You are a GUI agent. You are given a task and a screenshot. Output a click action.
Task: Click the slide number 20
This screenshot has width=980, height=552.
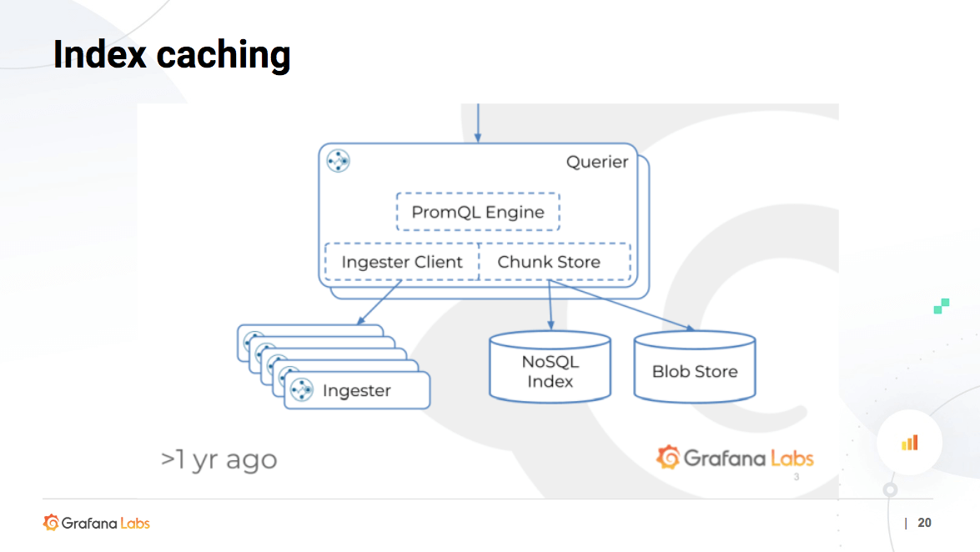tap(924, 523)
